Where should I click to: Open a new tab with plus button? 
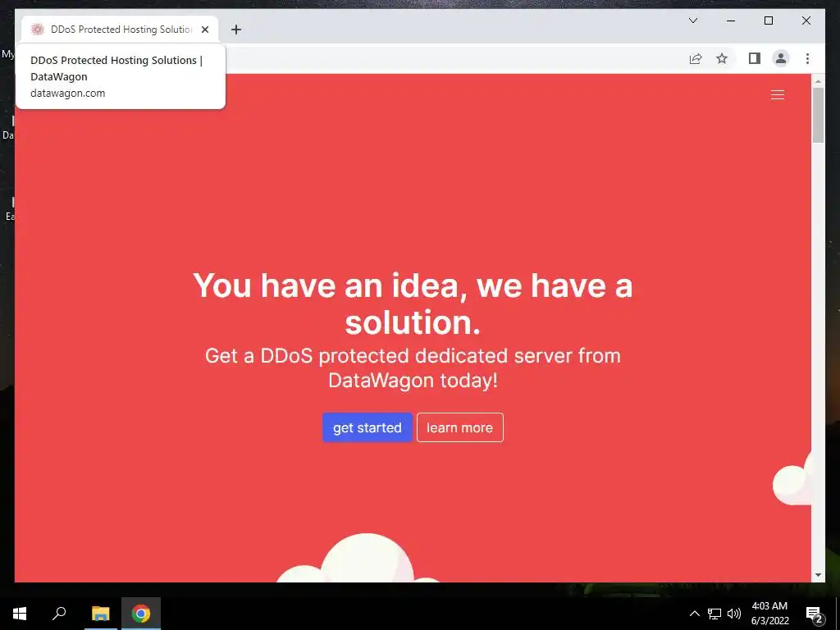coord(236,30)
